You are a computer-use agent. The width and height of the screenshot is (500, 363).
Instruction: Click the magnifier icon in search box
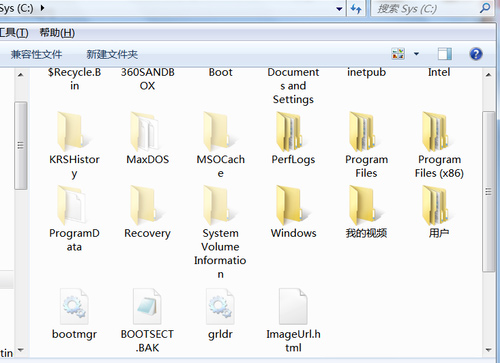(x=485, y=8)
